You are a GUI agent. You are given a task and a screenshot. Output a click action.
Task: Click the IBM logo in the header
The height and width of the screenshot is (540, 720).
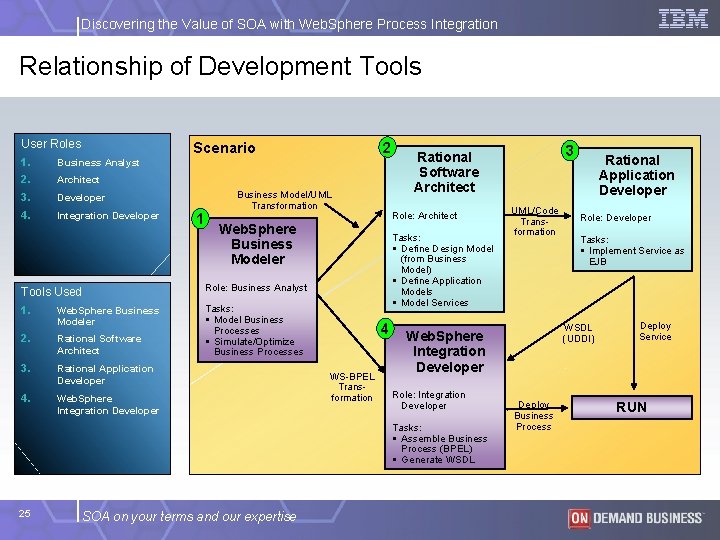683,19
